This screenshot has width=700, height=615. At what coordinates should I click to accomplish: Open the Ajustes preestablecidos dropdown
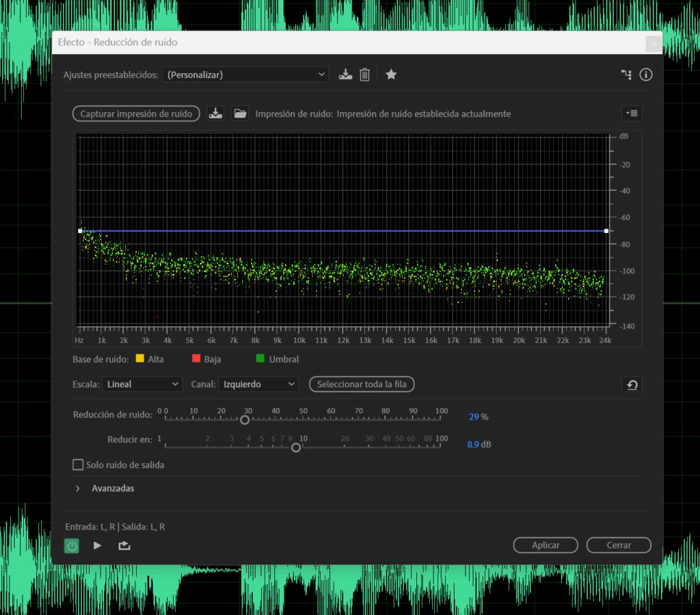[245, 74]
